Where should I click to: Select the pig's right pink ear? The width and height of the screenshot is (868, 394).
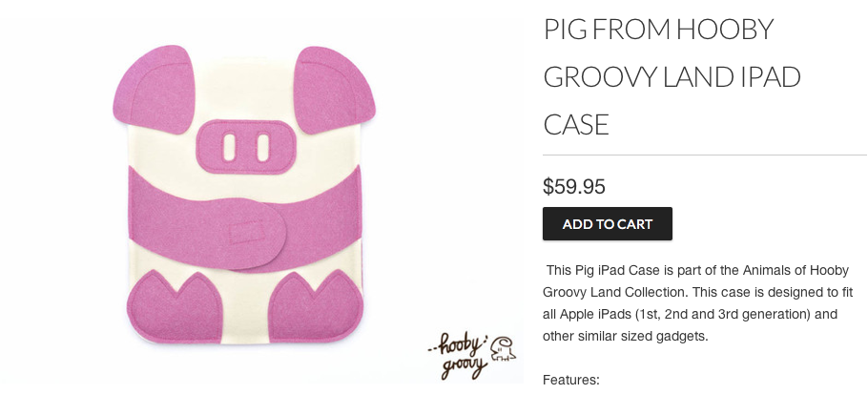coord(335,90)
